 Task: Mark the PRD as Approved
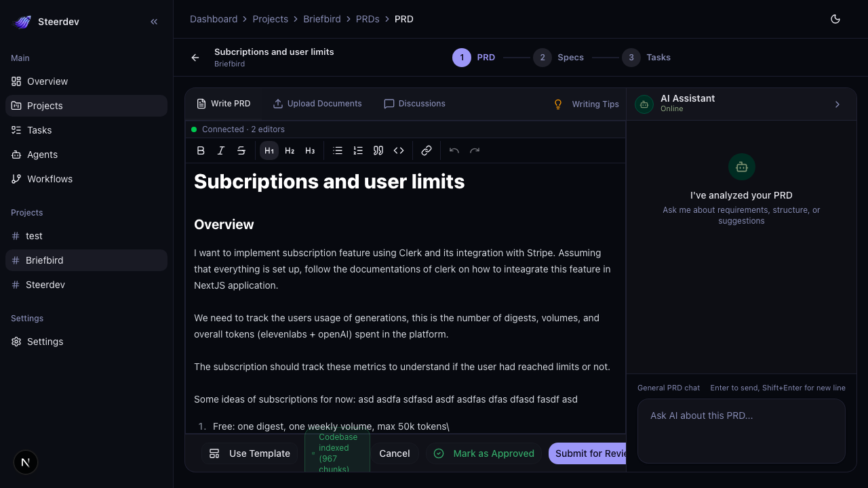[x=484, y=453]
